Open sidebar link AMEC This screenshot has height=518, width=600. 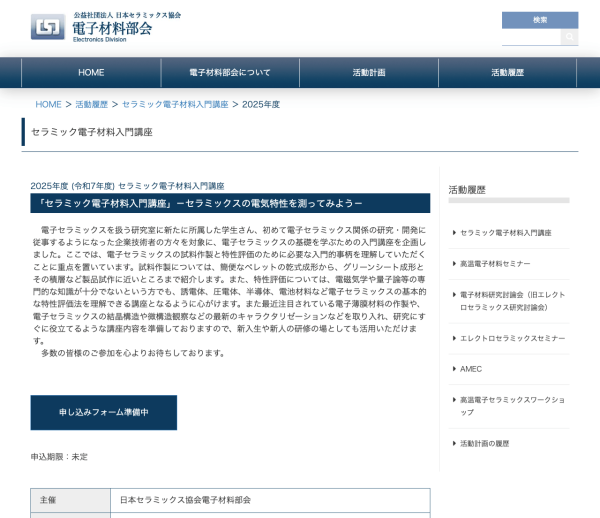point(471,369)
